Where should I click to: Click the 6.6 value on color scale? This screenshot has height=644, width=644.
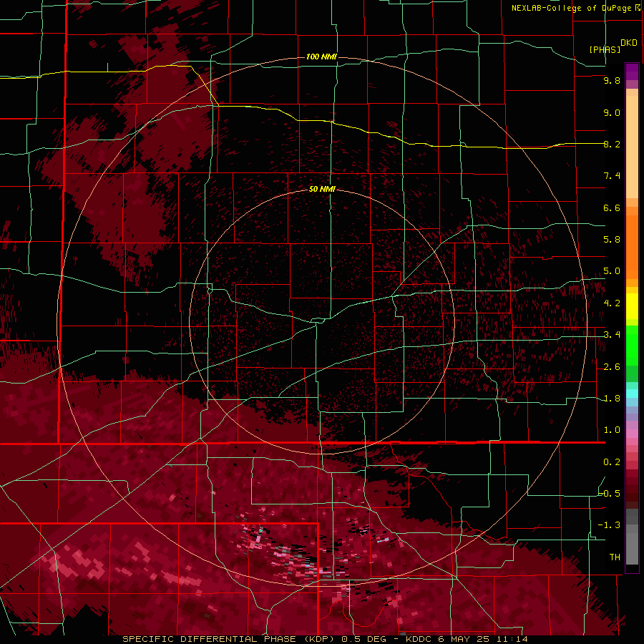tap(612, 208)
